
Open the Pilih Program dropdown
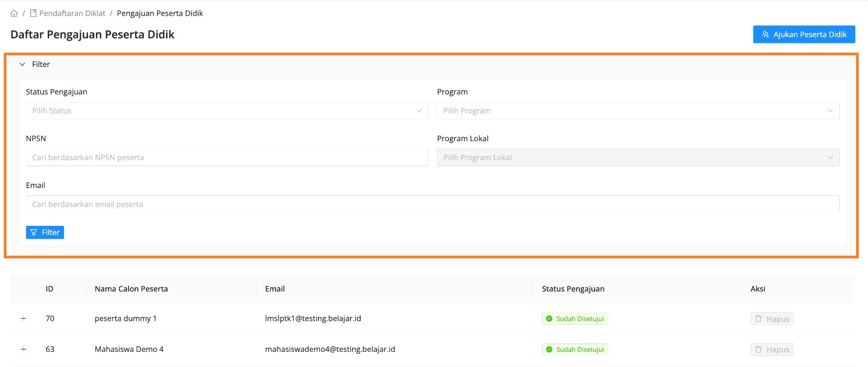point(637,111)
